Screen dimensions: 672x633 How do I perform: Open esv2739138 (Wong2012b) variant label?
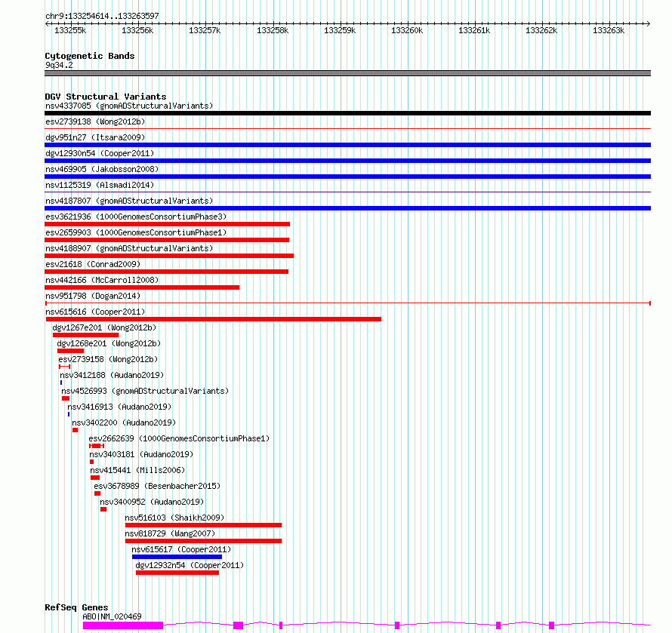(x=95, y=121)
